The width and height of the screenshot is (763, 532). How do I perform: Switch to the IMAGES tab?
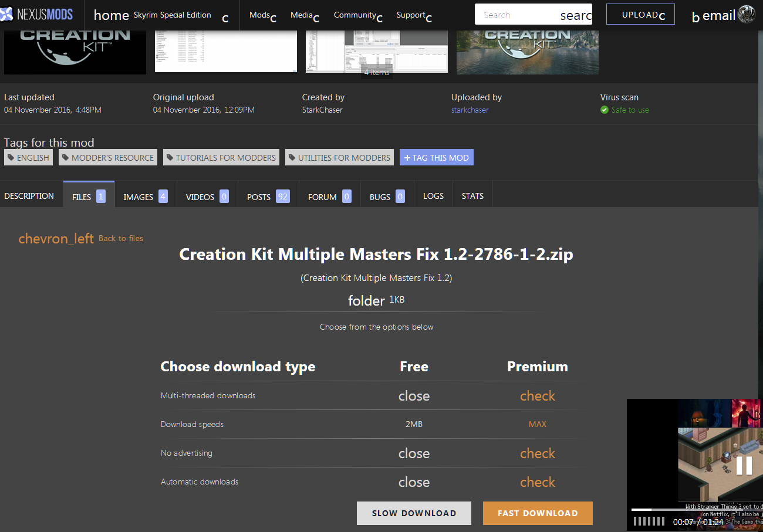(x=146, y=196)
